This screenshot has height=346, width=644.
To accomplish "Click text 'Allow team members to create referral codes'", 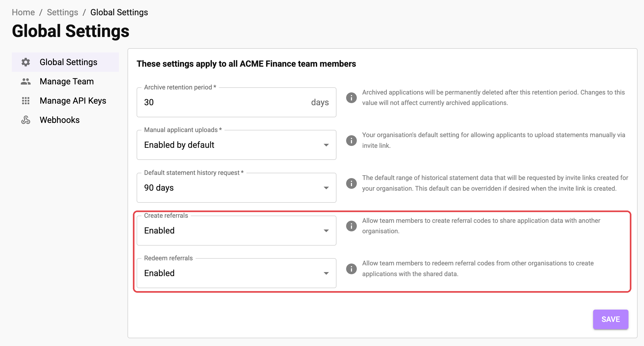I will pos(481,226).
